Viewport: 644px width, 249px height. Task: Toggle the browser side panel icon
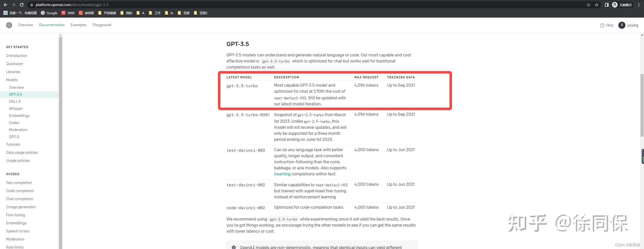607,5
